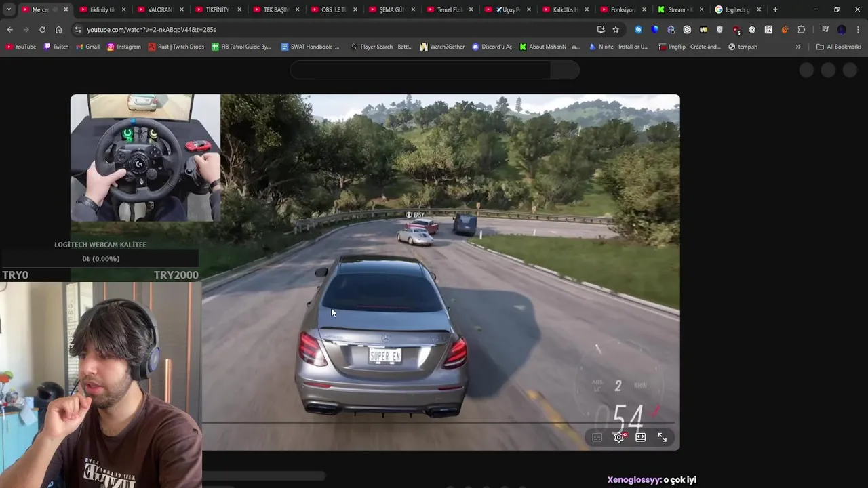The image size is (868, 488).
Task: Open the media control icon
Action: point(825,30)
